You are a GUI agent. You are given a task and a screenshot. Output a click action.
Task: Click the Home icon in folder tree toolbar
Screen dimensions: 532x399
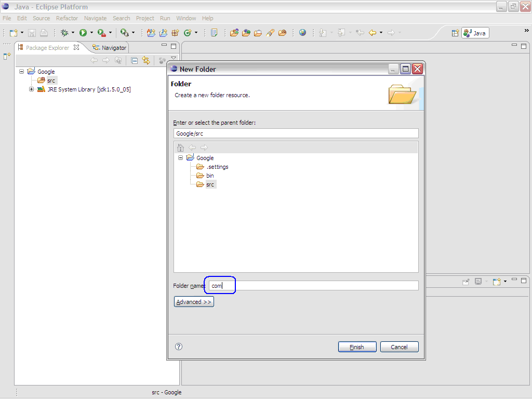click(180, 148)
